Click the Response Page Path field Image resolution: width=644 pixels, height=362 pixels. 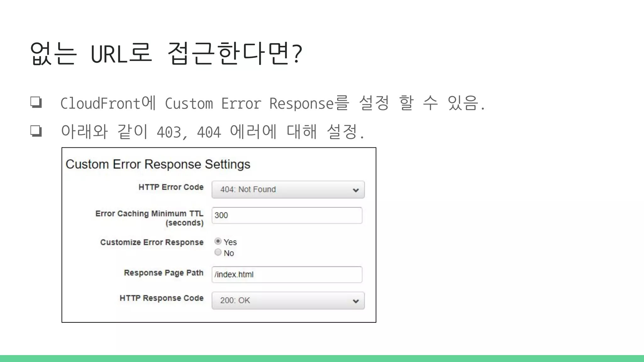[x=287, y=275]
